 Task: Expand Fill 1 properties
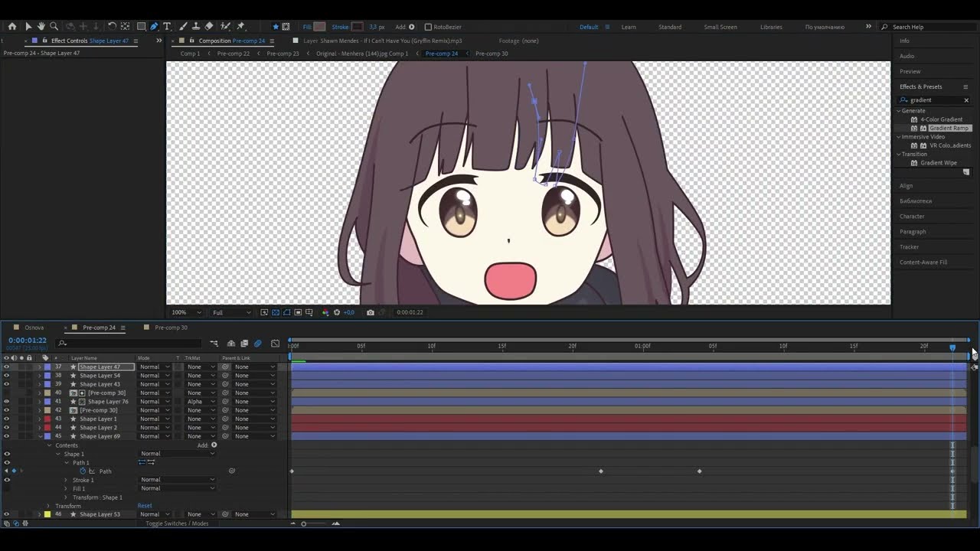66,488
